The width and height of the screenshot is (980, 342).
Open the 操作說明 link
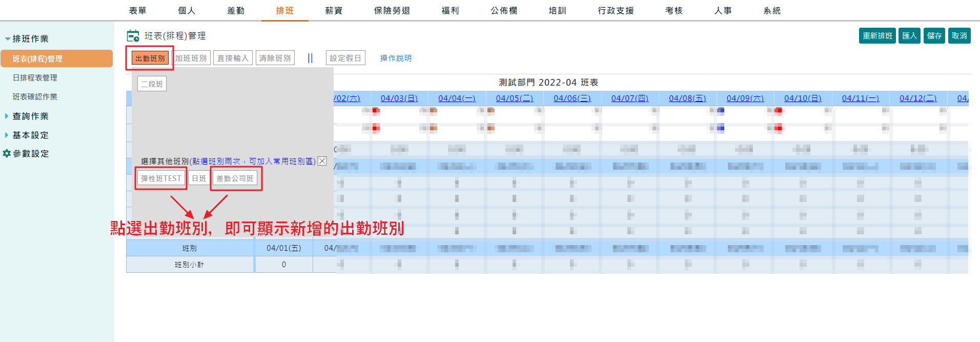(396, 58)
